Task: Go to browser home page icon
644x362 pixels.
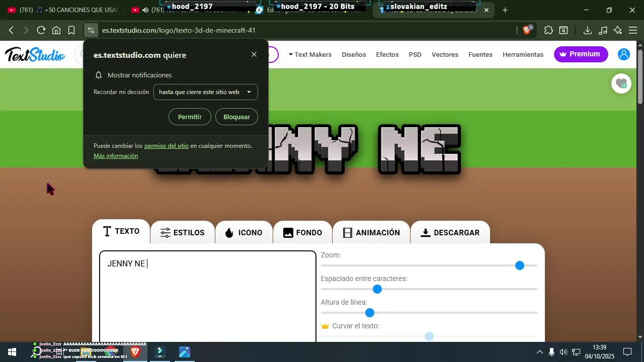Action: [x=56, y=30]
